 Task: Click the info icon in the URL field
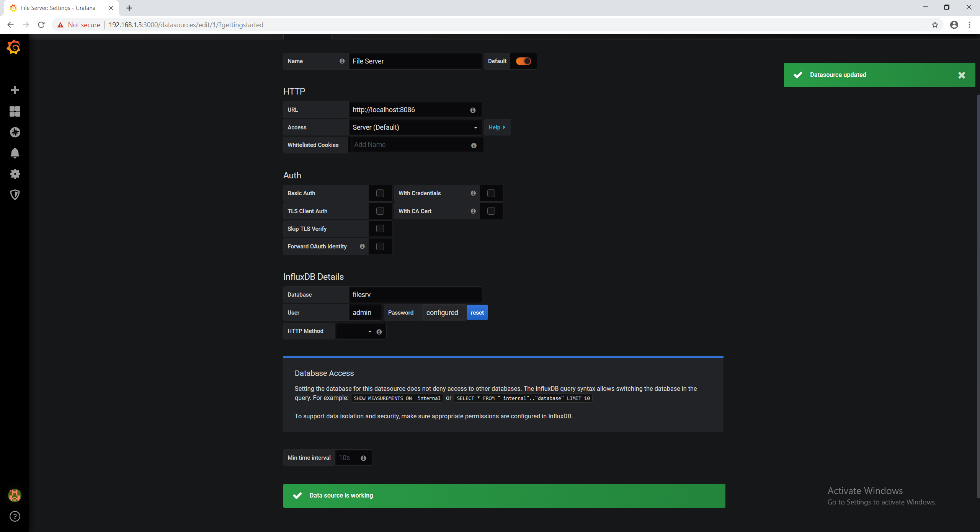click(x=473, y=110)
